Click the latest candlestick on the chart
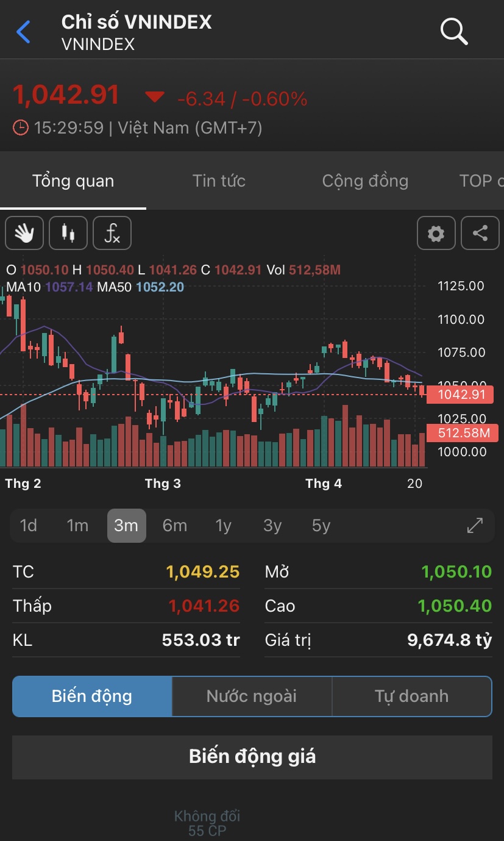Image resolution: width=504 pixels, height=841 pixels. (x=422, y=390)
